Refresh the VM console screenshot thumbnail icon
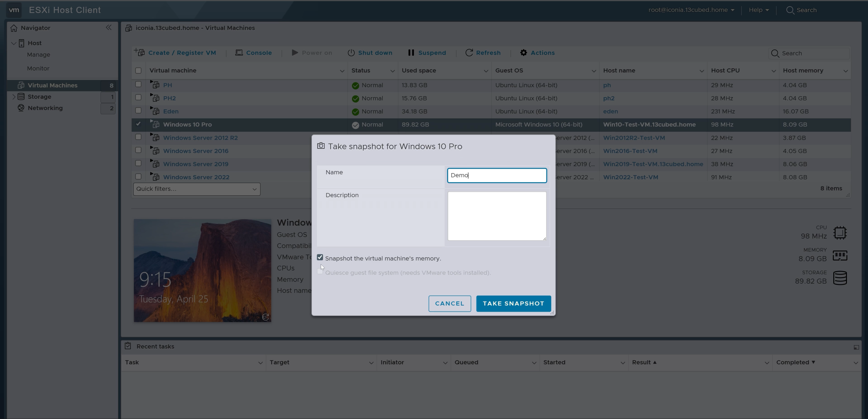This screenshot has height=419, width=868. pos(265,317)
